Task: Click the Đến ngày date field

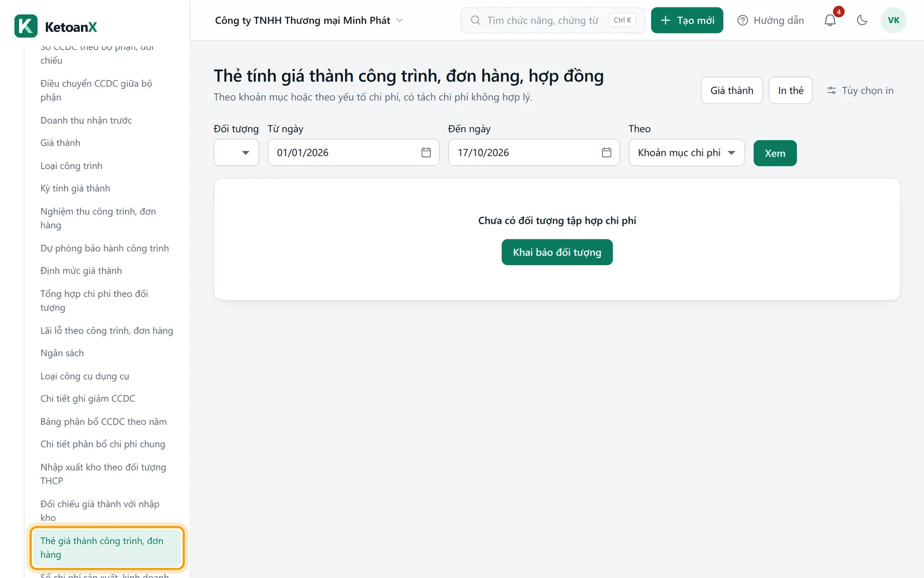Action: 534,153
